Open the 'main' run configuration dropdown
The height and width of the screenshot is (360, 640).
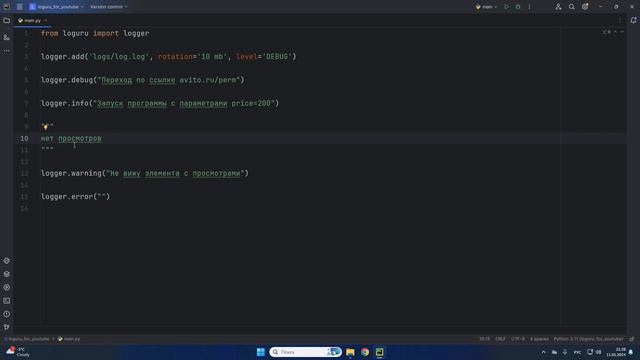click(487, 7)
